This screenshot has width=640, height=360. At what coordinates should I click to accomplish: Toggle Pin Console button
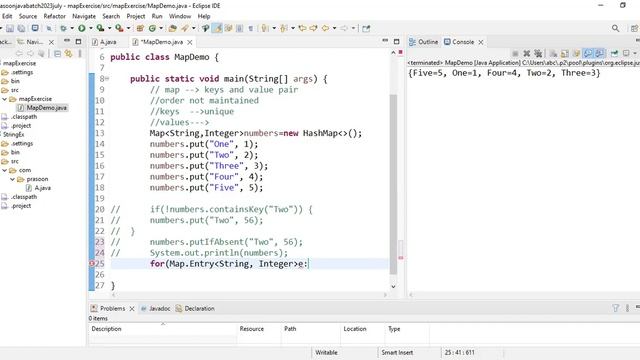[x=614, y=53]
